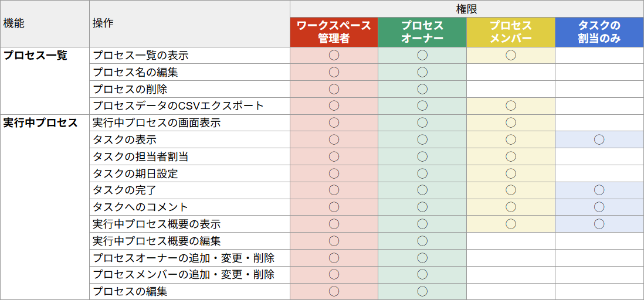
Task: Select the タスクの完了 circle under タスクの割当のみ
Action: point(599,190)
